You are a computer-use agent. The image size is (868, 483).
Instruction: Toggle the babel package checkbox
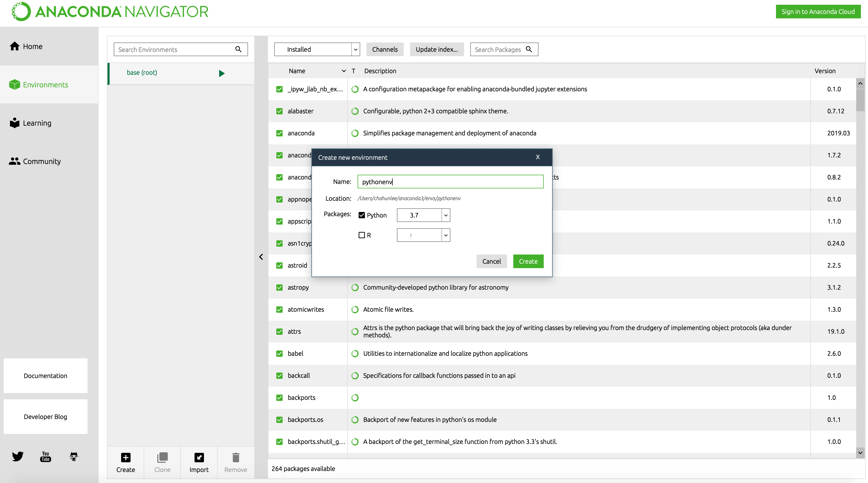[279, 353]
